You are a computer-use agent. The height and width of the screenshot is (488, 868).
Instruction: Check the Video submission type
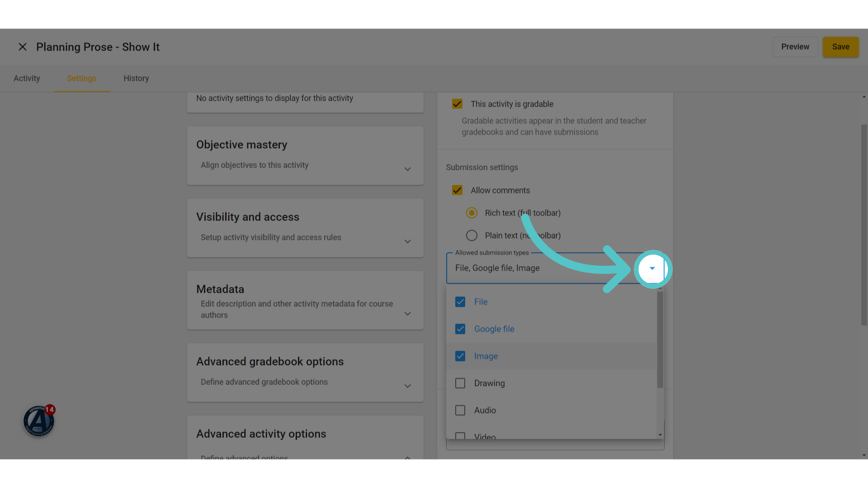pos(460,436)
